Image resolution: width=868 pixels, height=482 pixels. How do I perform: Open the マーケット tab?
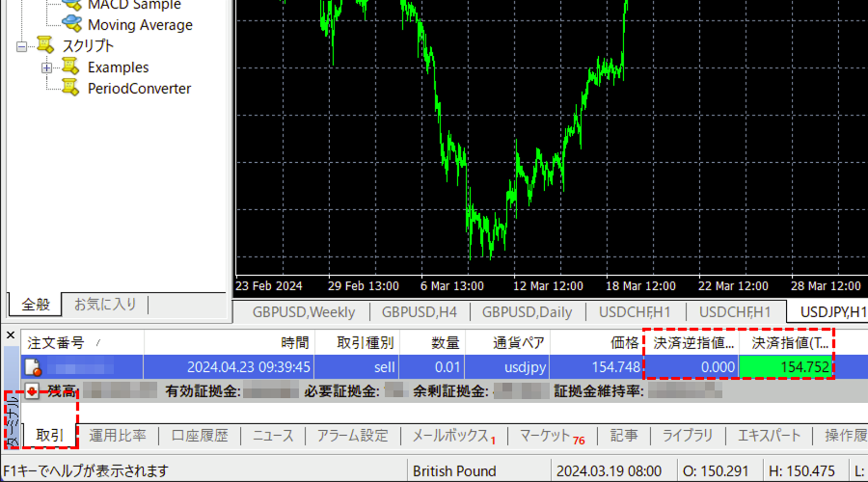(x=552, y=436)
